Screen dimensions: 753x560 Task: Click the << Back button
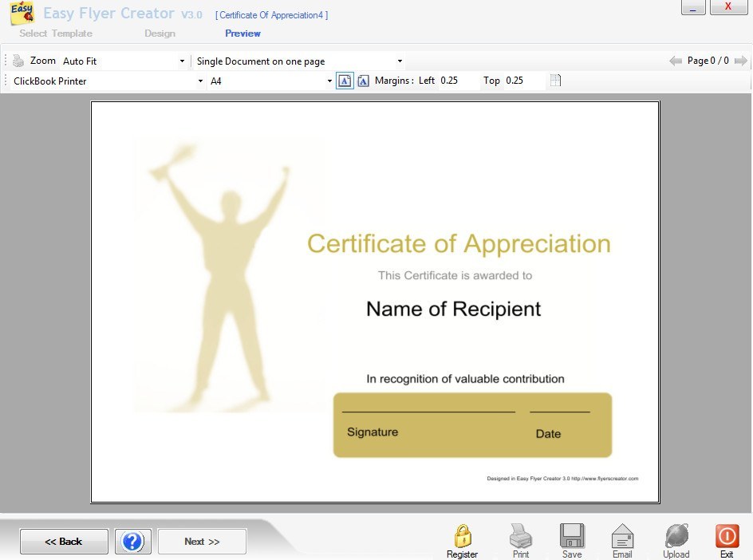tap(64, 542)
